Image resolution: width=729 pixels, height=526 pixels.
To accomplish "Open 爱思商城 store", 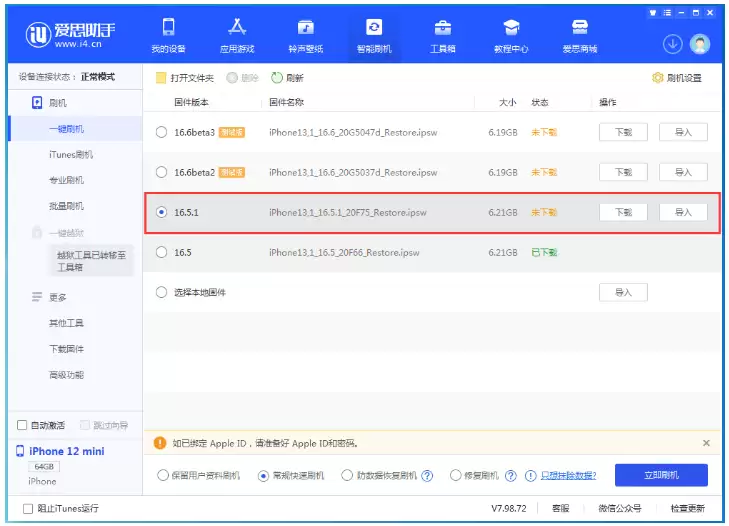I will (580, 36).
